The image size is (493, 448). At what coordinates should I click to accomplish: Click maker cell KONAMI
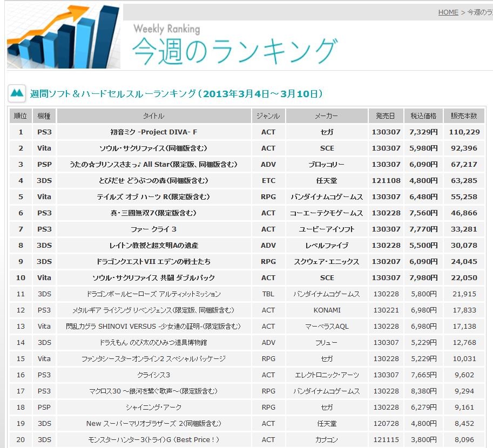[x=327, y=310]
